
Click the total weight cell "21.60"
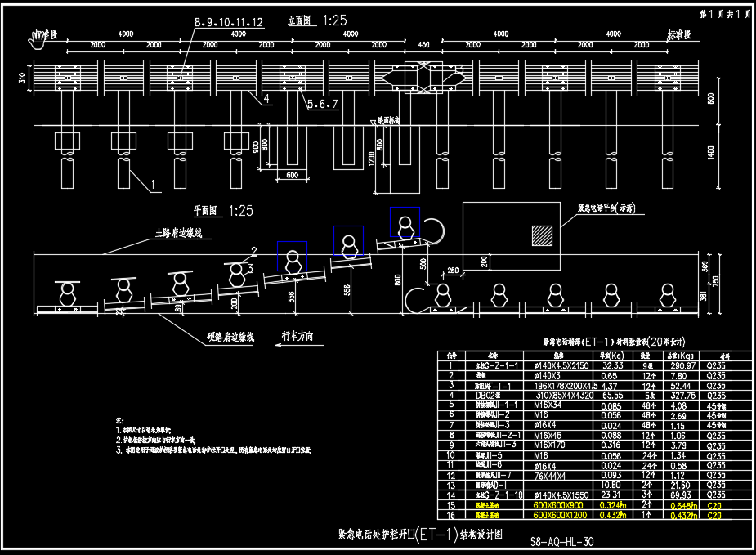pyautogui.click(x=680, y=485)
